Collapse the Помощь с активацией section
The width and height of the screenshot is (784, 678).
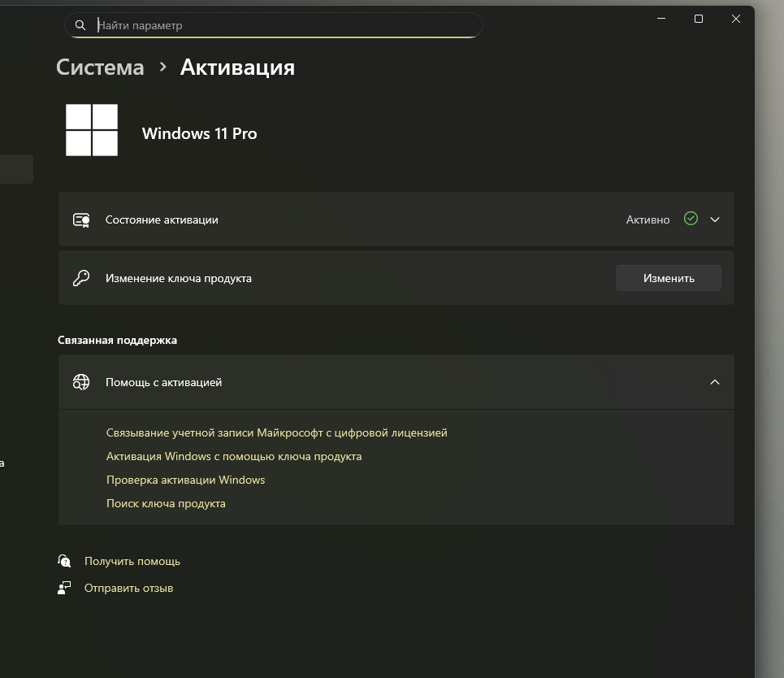tap(715, 382)
